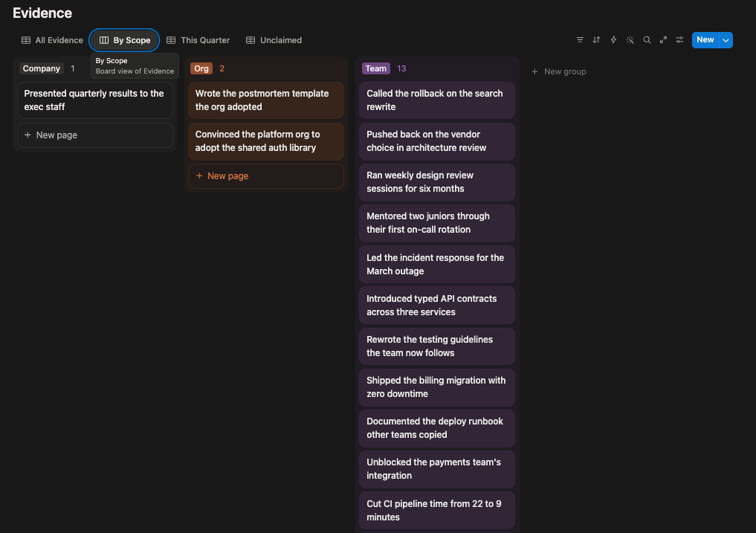Viewport: 756px width, 533px height.
Task: Create a new entry with the New button
Action: pos(705,40)
